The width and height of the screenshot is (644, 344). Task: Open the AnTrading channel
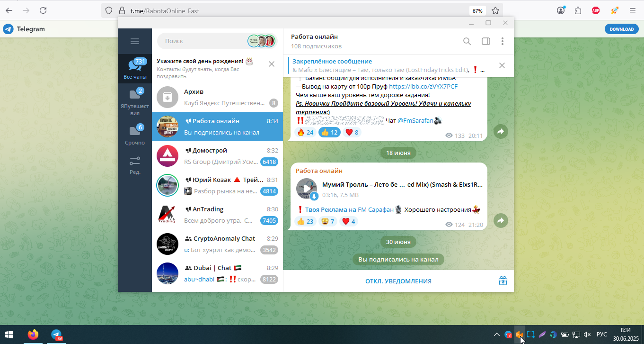point(217,215)
